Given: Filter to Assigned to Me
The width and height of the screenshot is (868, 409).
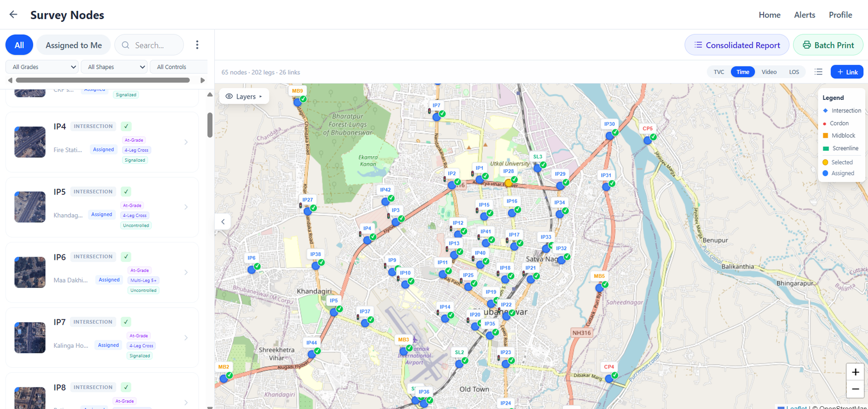Looking at the screenshot, I should [x=74, y=45].
